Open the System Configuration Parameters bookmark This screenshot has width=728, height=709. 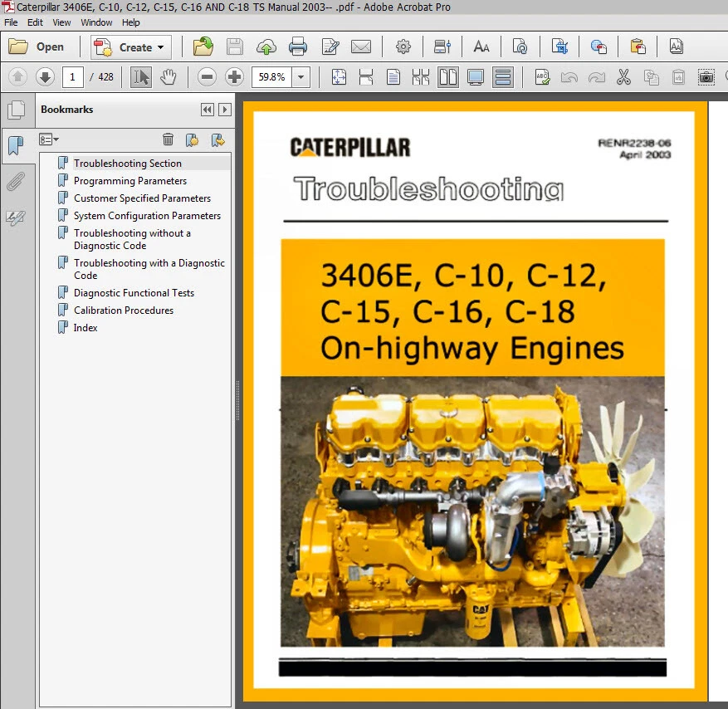[x=147, y=215]
